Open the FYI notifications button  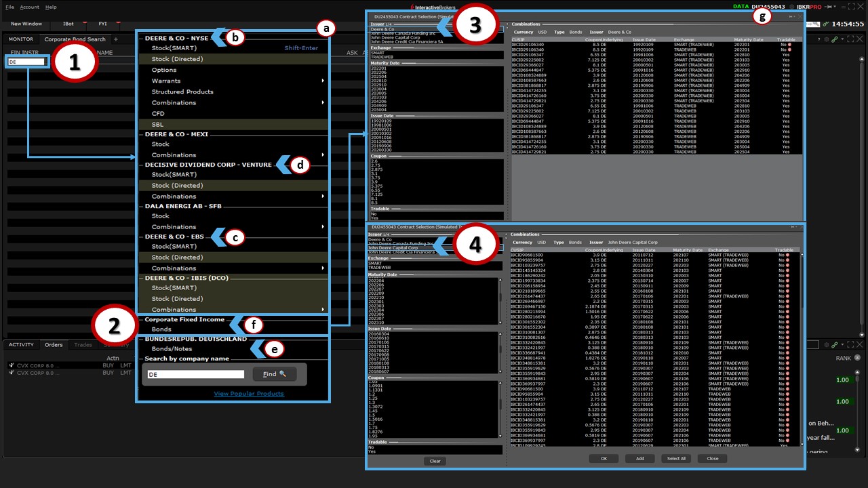(x=102, y=24)
